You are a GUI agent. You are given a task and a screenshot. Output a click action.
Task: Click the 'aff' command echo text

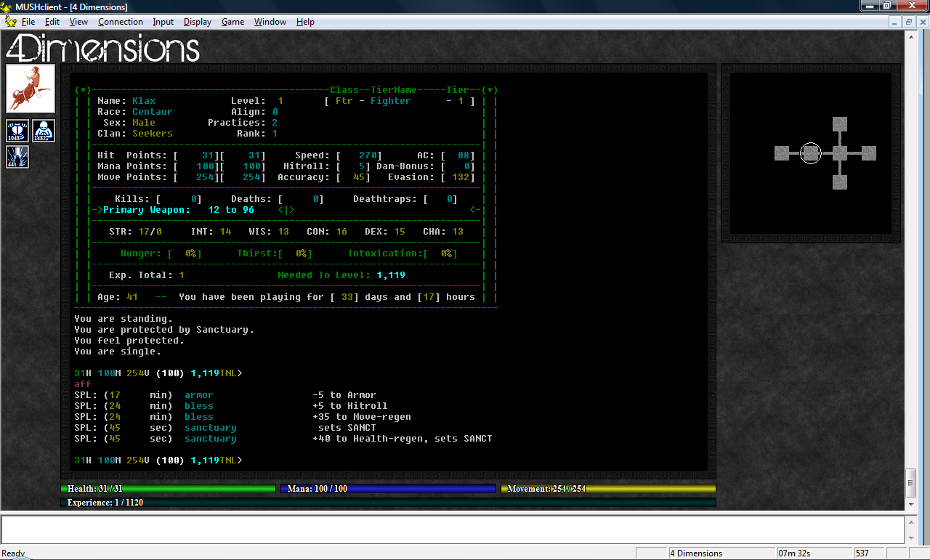tap(83, 384)
